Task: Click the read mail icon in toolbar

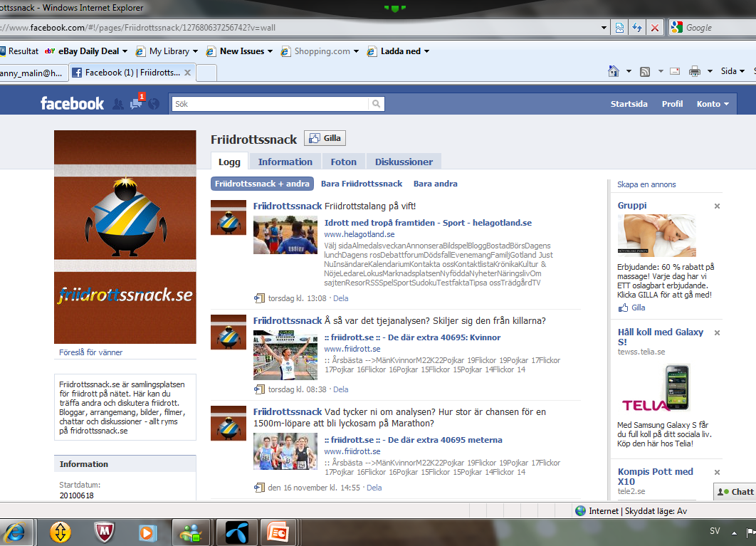Action: coord(675,71)
